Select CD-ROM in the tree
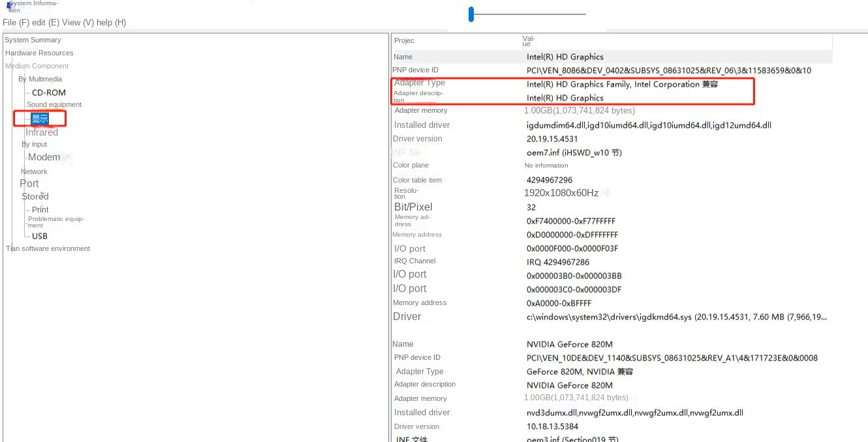 (49, 93)
